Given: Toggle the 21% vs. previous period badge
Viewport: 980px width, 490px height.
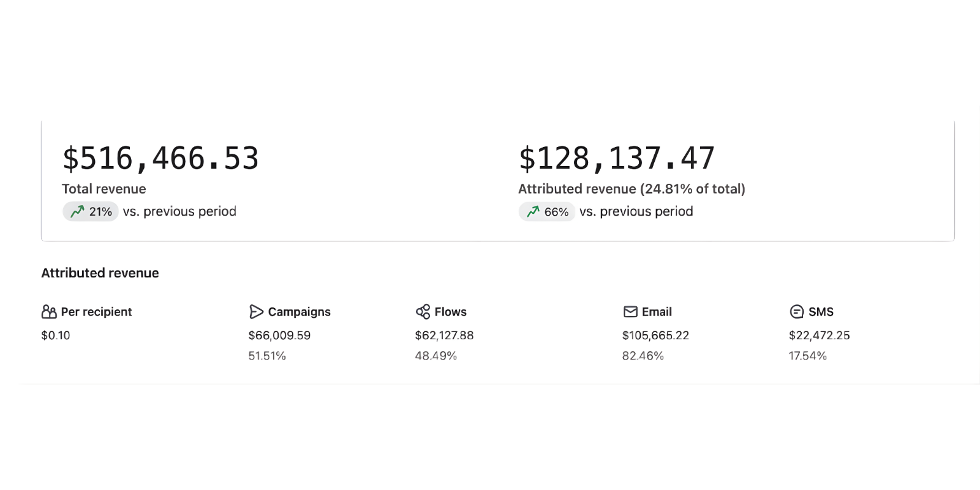Looking at the screenshot, I should pos(90,211).
